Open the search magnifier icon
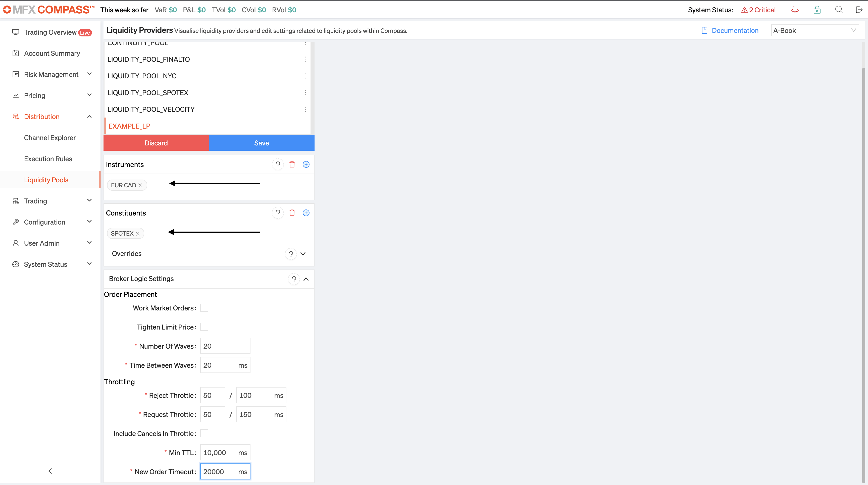This screenshot has height=485, width=868. click(x=839, y=10)
